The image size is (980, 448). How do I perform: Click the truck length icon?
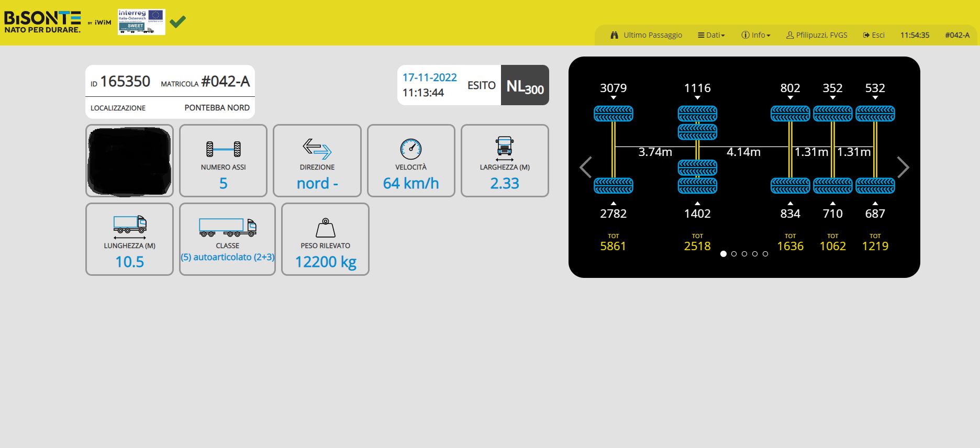(130, 227)
